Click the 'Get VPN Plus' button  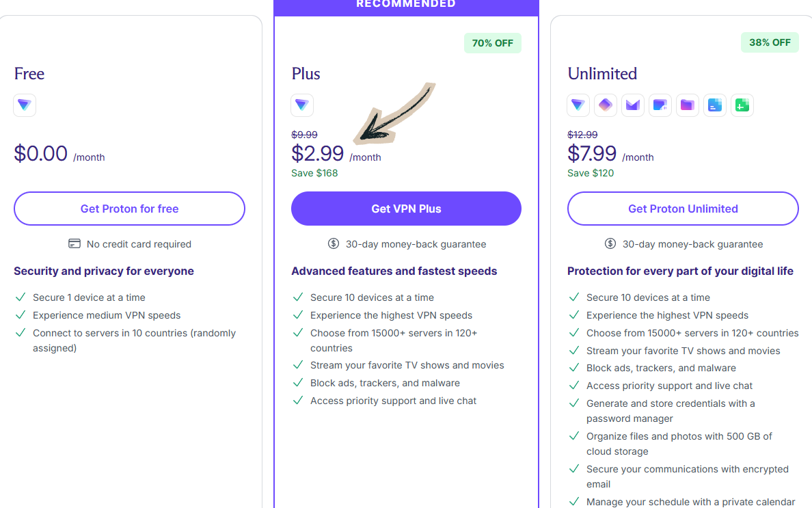pyautogui.click(x=406, y=209)
